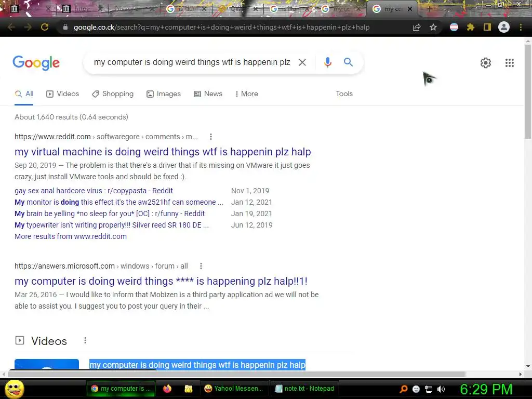
Task: Click the volume speaker tray icon
Action: coord(441,389)
